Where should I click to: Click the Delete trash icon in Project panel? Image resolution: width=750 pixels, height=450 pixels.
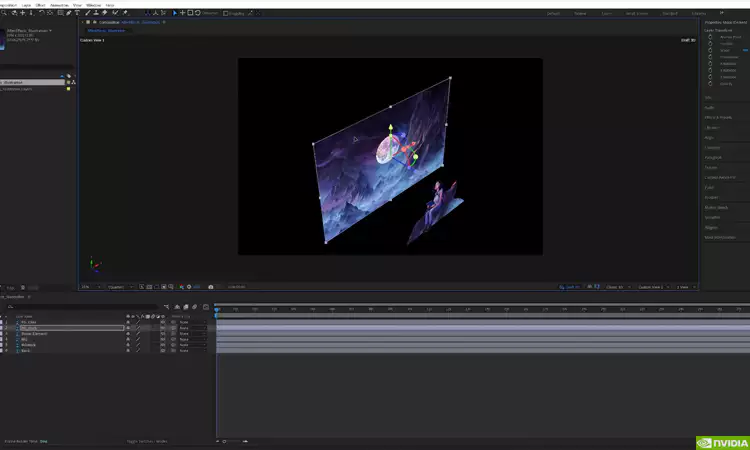[x=22, y=287]
